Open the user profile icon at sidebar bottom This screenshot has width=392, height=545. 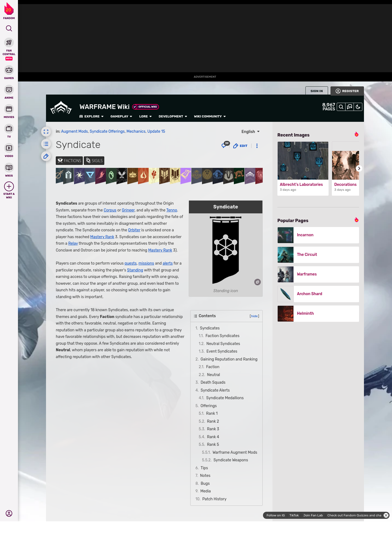pyautogui.click(x=9, y=513)
